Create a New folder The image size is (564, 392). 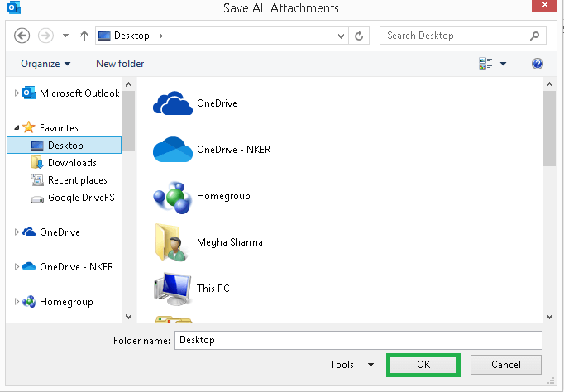click(120, 64)
